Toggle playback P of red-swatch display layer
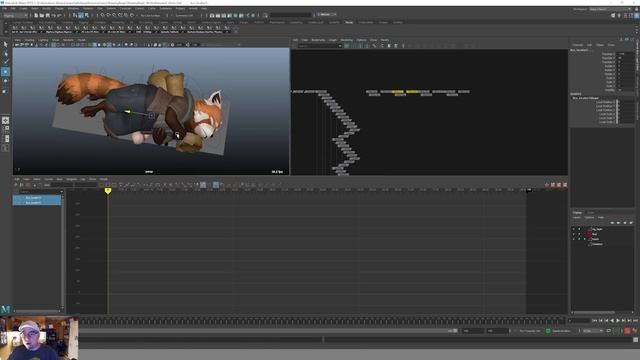The height and width of the screenshot is (360, 640). 579,234
